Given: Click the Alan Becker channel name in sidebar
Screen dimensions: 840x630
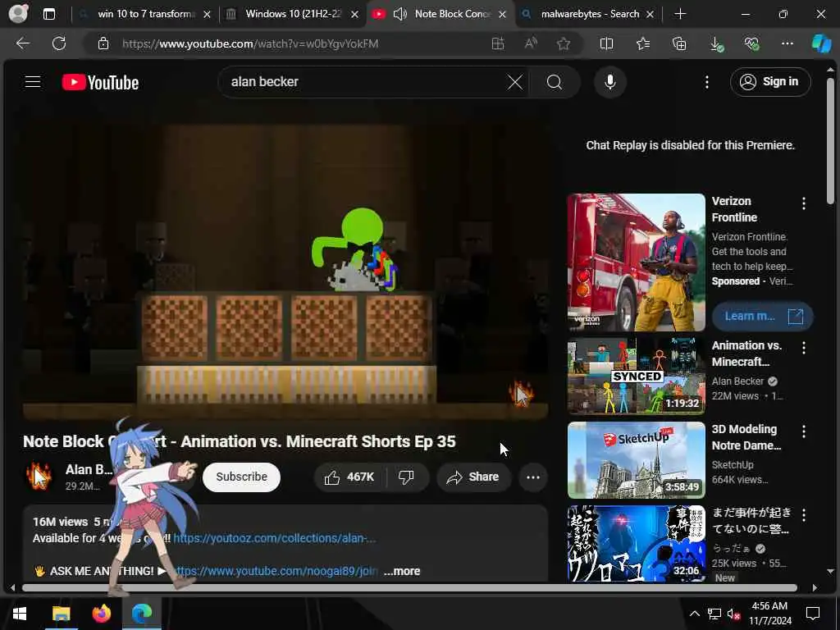Looking at the screenshot, I should [737, 381].
